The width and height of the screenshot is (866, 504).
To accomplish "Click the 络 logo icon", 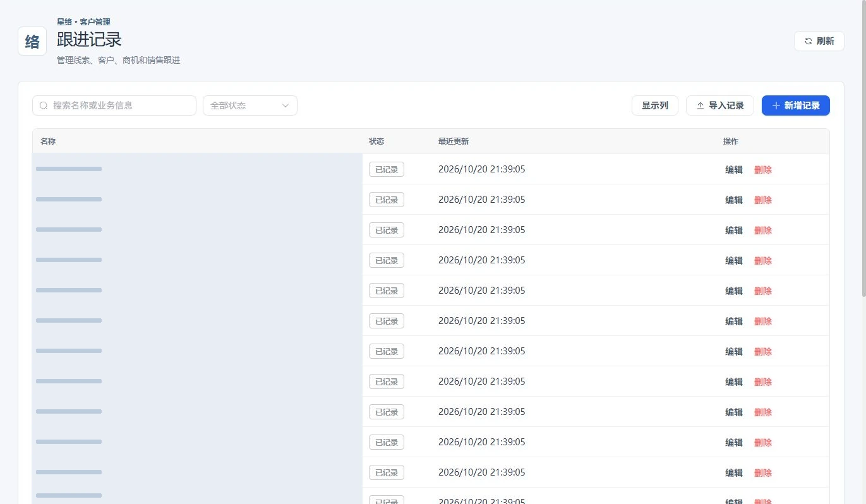I will coord(32,41).
